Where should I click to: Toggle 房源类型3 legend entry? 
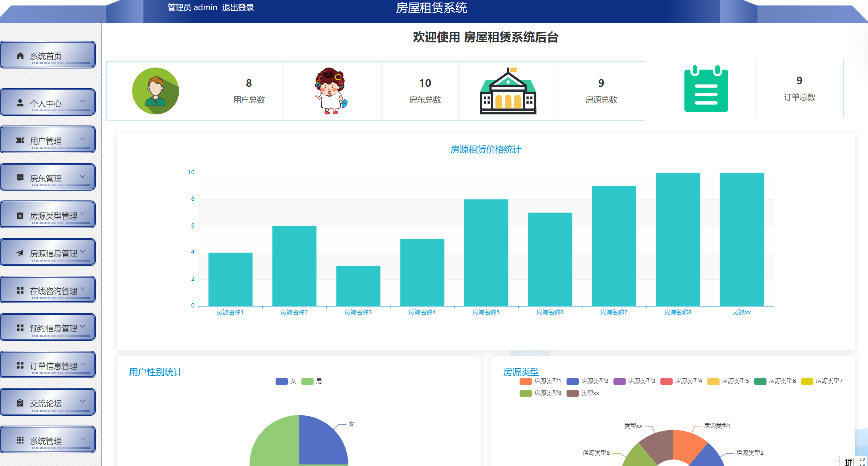[634, 381]
